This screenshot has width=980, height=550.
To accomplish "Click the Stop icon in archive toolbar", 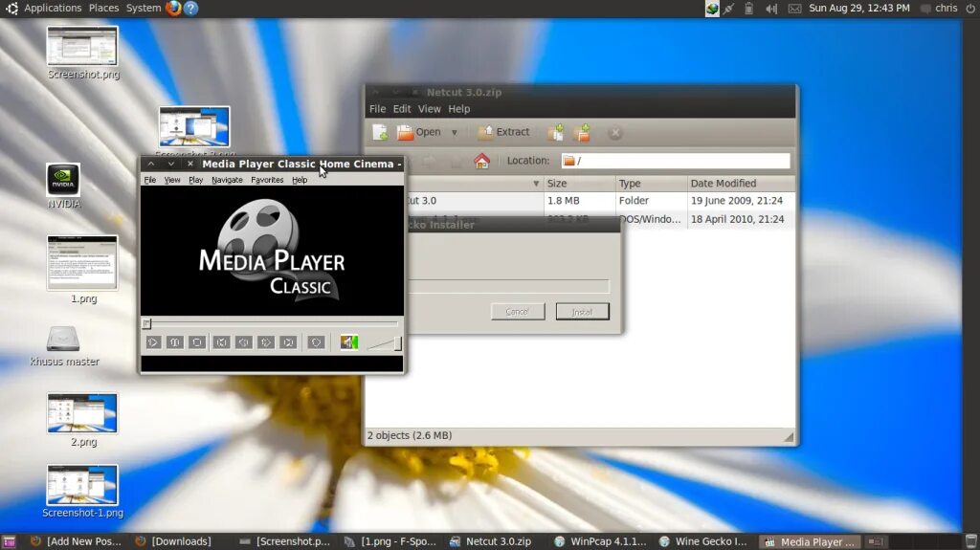I will click(x=615, y=133).
